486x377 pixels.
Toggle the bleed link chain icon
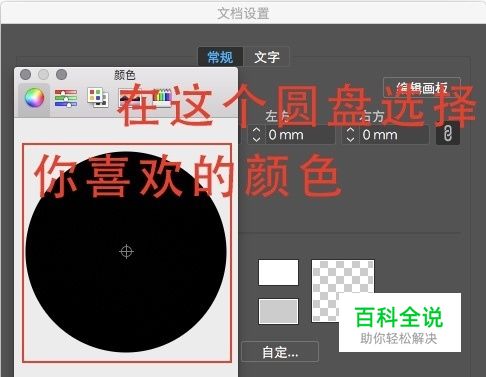pos(448,134)
